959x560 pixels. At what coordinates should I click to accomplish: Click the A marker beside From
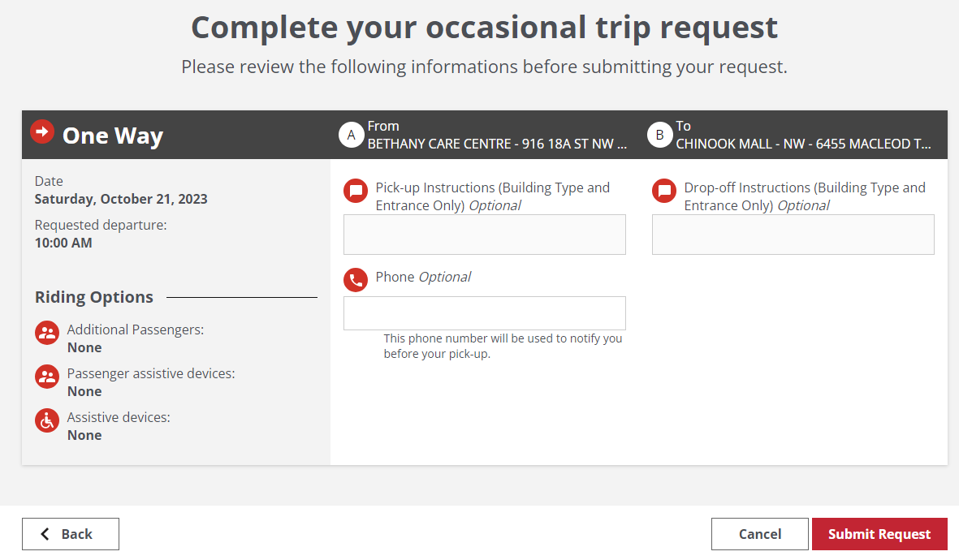351,135
